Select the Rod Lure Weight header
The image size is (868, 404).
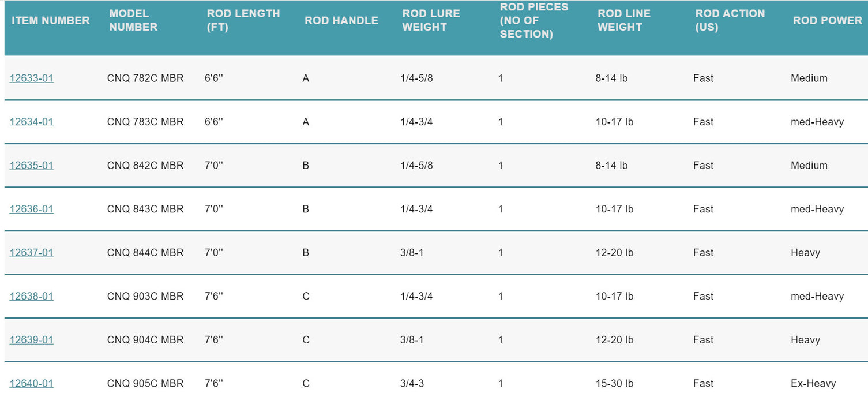(431, 20)
